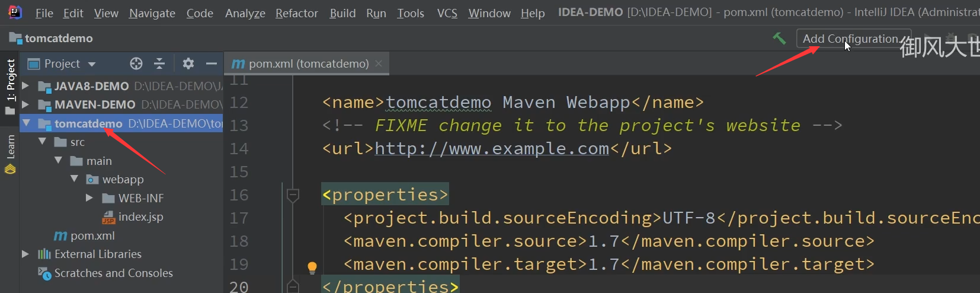Image resolution: width=980 pixels, height=293 pixels.
Task: Click the <properties> opening tag
Action: 385,195
